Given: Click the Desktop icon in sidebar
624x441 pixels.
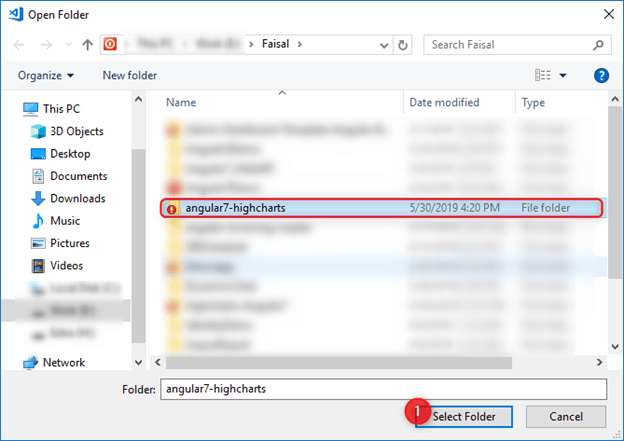Looking at the screenshot, I should coord(38,154).
